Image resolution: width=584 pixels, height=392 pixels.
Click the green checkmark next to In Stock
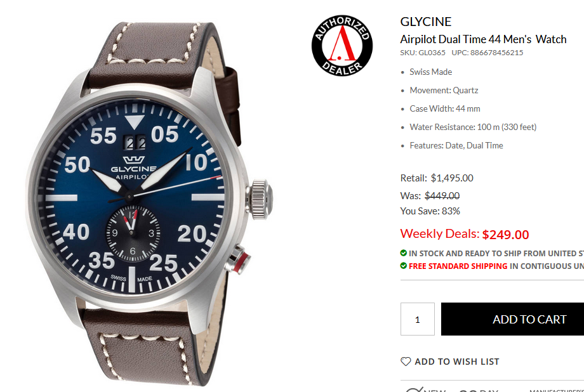click(403, 253)
